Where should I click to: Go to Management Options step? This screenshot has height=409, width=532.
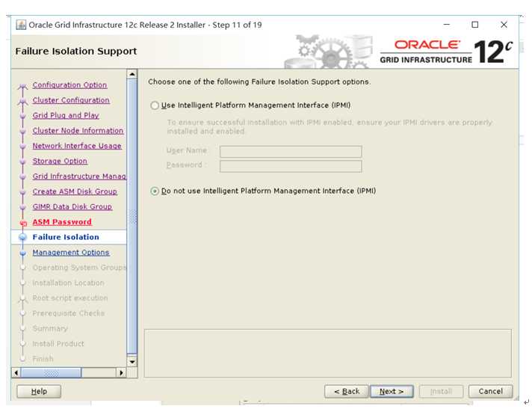coord(71,253)
